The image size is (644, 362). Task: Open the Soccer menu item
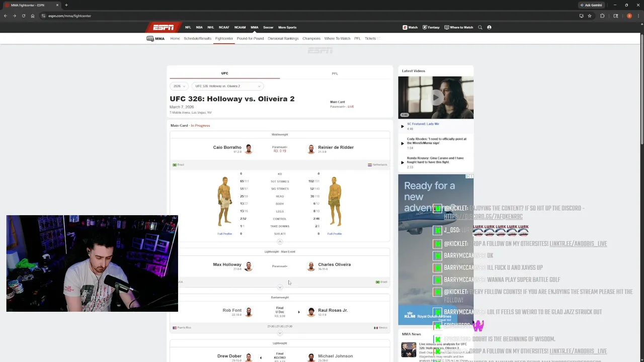point(268,27)
